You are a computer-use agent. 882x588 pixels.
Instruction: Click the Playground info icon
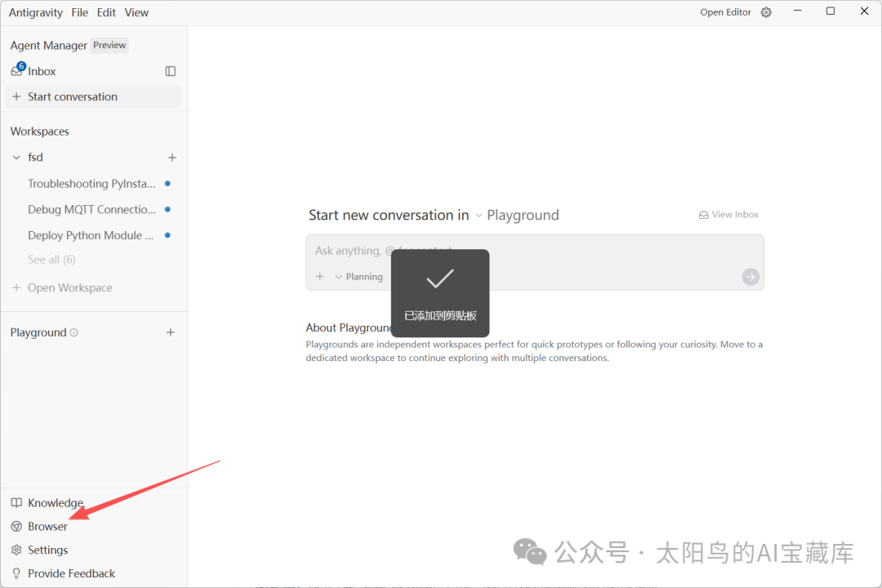(x=73, y=332)
